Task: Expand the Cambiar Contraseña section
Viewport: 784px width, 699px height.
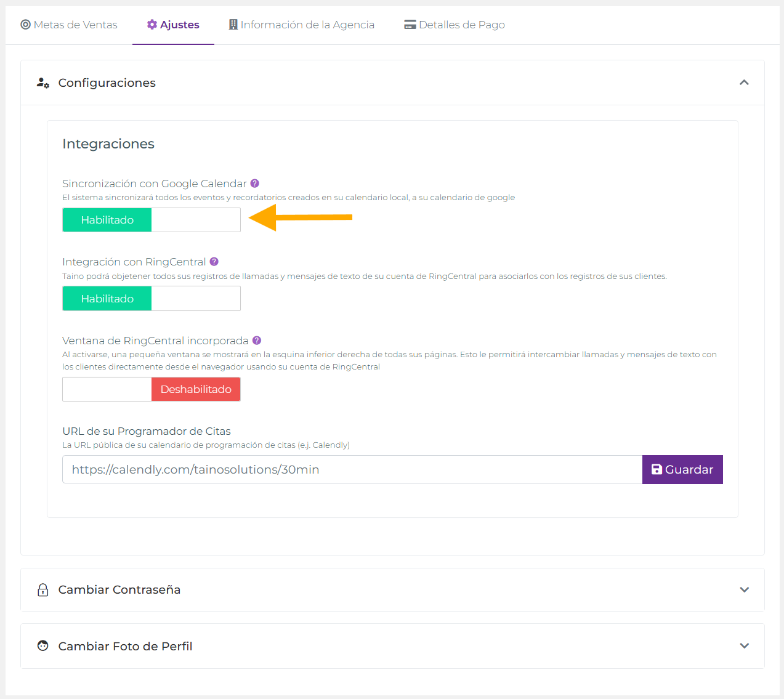Action: [x=744, y=589]
